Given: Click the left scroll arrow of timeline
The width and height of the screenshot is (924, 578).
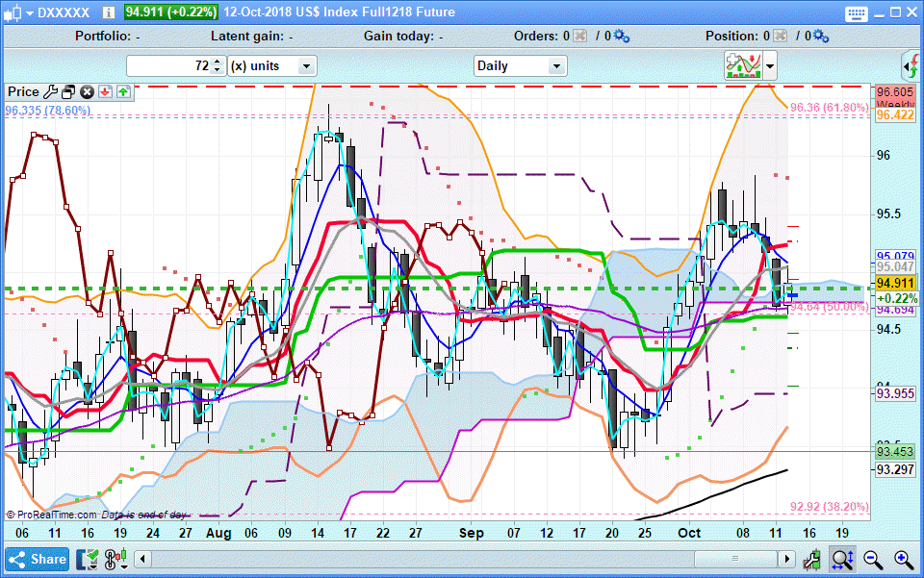Looking at the screenshot, I should [x=142, y=559].
